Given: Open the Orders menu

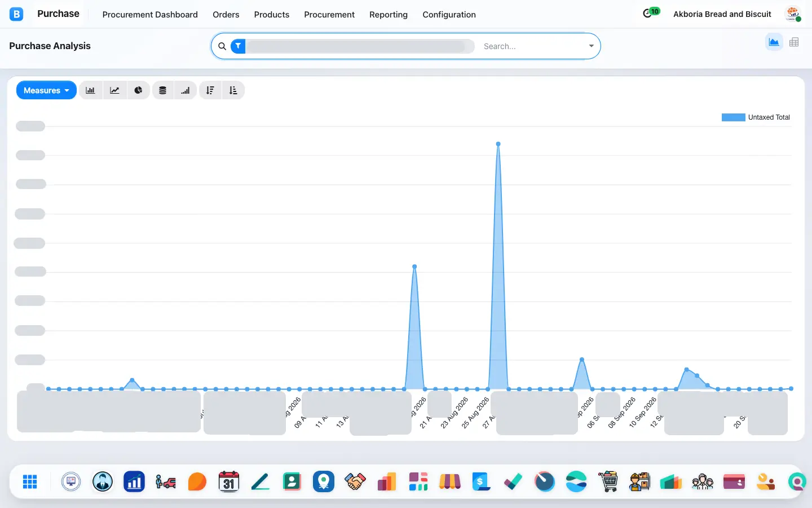Looking at the screenshot, I should coord(226,15).
